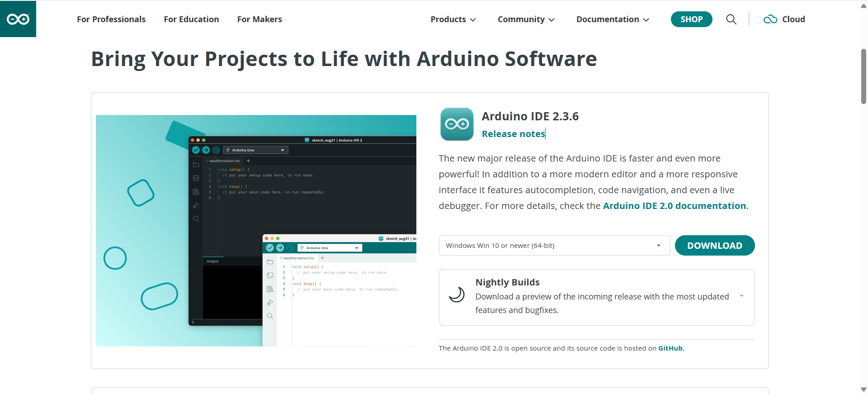Viewport: 868px width, 394px height.
Task: Click the DOWNLOAD button
Action: coord(714,246)
